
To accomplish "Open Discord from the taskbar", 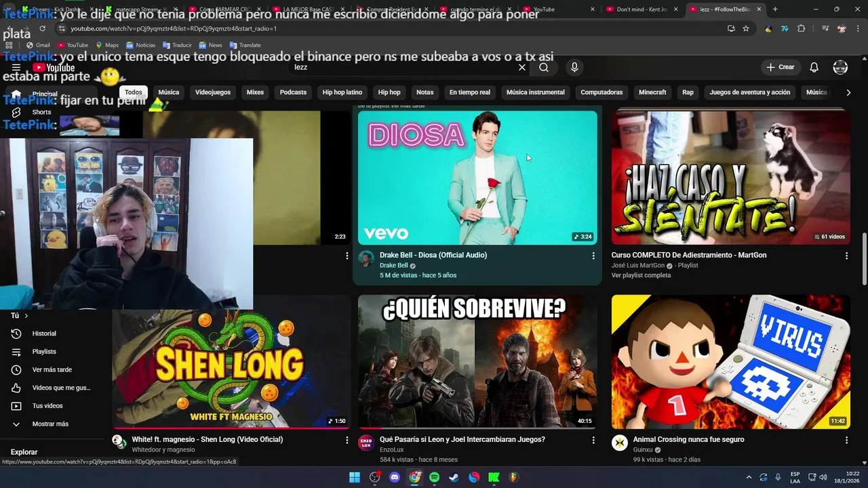I will 395,477.
